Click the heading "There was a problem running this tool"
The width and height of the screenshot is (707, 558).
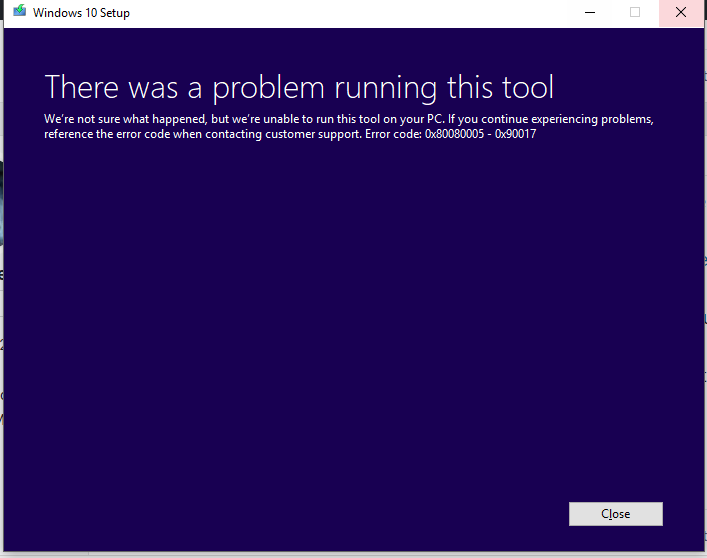tap(299, 87)
